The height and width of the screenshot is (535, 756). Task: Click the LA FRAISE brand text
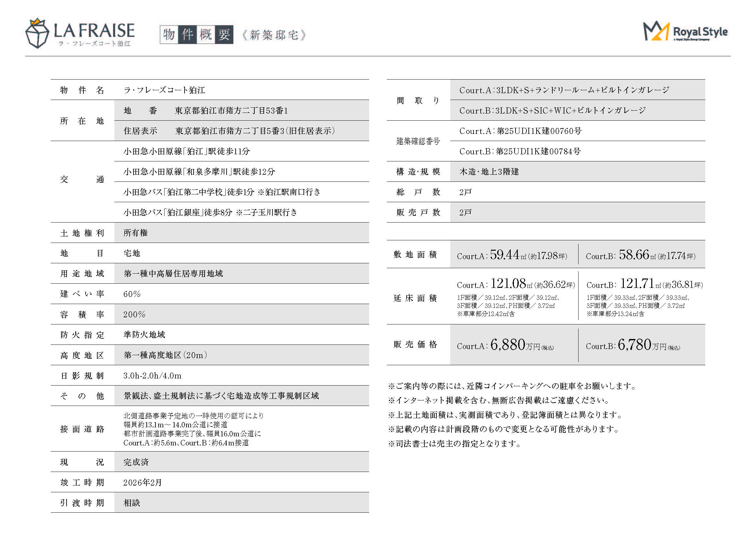click(x=94, y=30)
